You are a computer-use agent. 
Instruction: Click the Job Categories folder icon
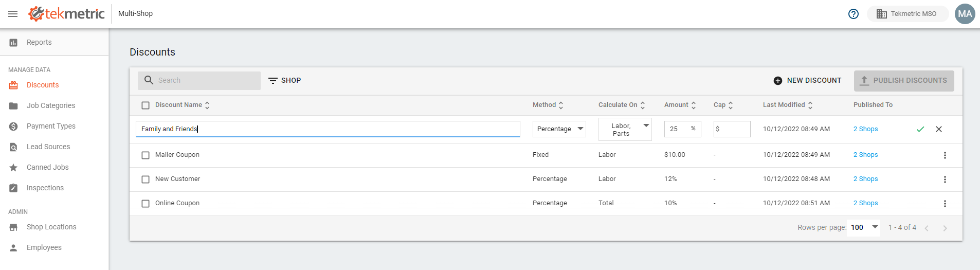(x=13, y=106)
